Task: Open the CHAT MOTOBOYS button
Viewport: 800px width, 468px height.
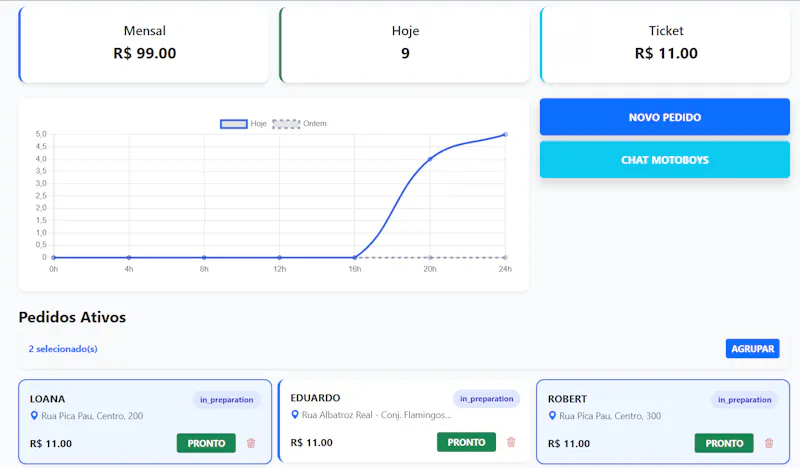Action: 665,160
